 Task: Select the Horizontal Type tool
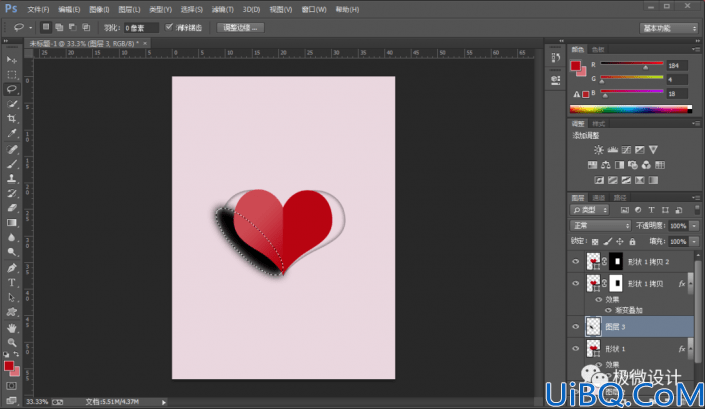pos(12,283)
